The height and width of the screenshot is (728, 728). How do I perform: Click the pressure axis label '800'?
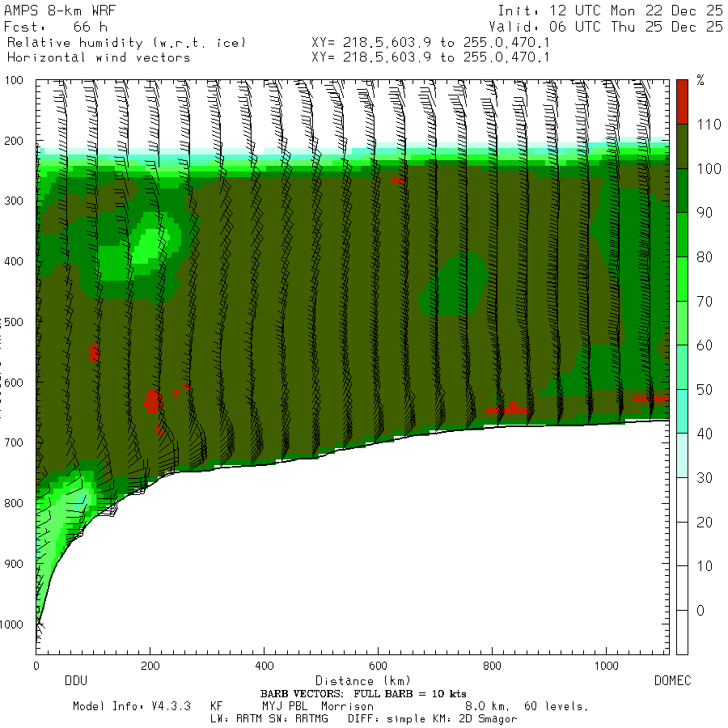coord(14,503)
